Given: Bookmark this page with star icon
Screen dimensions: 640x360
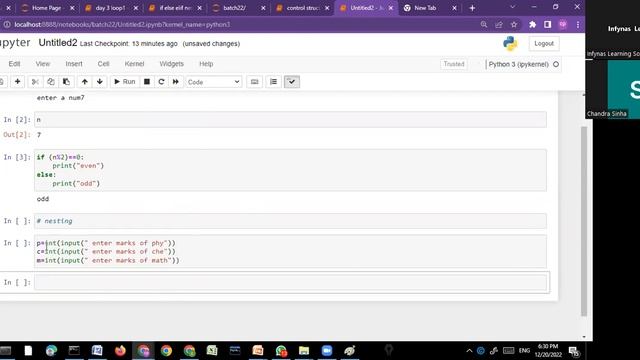Looking at the screenshot, I should [x=514, y=24].
